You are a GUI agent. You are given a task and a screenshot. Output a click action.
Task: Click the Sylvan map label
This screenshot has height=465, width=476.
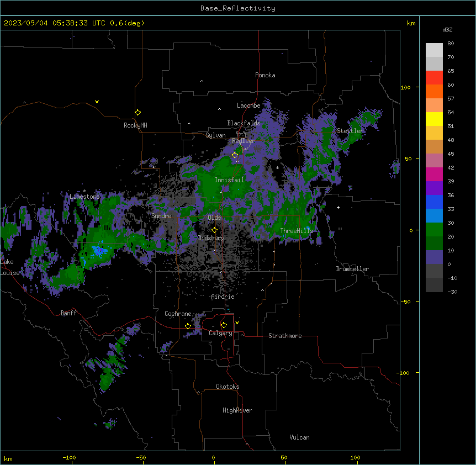tap(215, 135)
